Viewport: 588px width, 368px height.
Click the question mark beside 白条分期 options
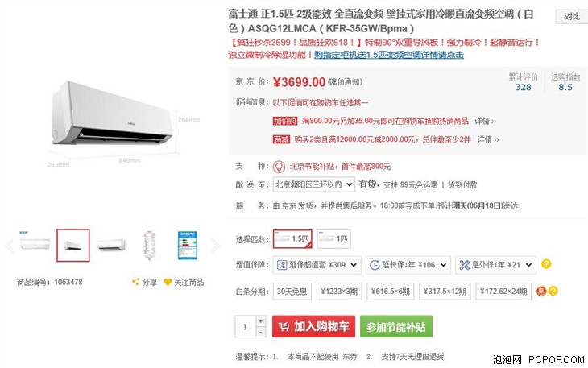[553, 292]
